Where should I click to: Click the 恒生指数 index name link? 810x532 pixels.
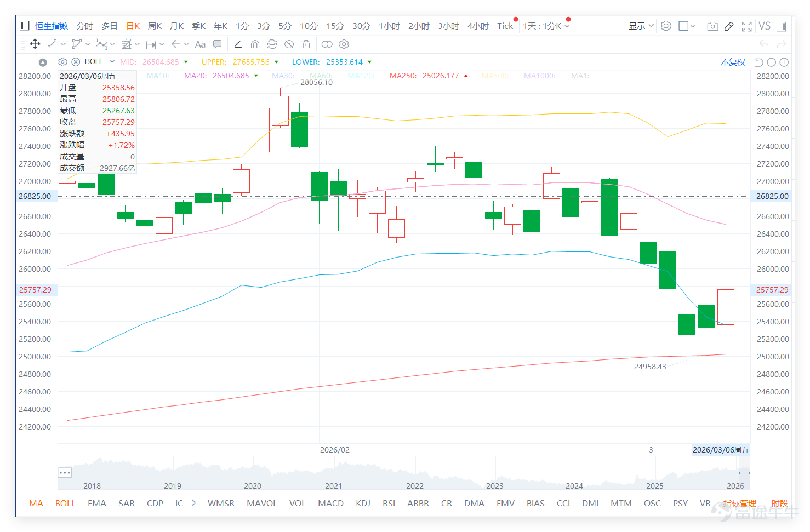click(x=52, y=26)
